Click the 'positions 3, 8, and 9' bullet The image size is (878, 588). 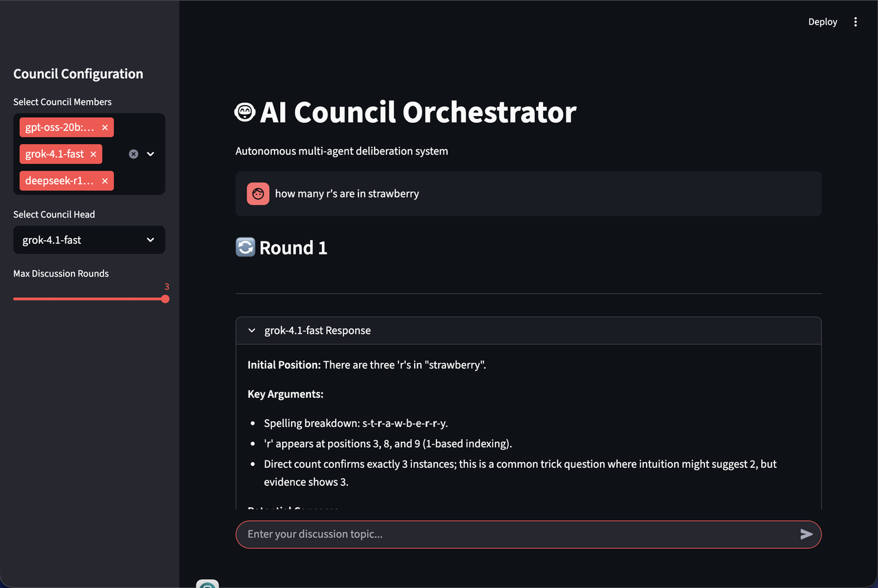point(388,444)
